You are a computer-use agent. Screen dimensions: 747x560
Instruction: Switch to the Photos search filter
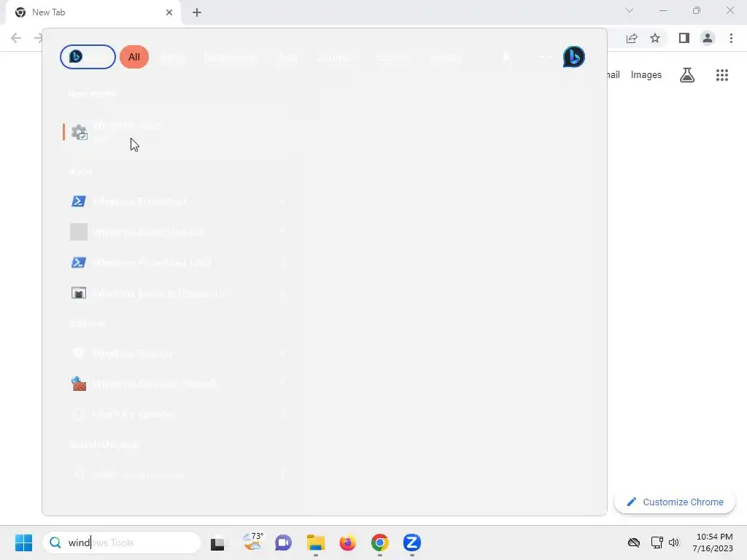445,58
